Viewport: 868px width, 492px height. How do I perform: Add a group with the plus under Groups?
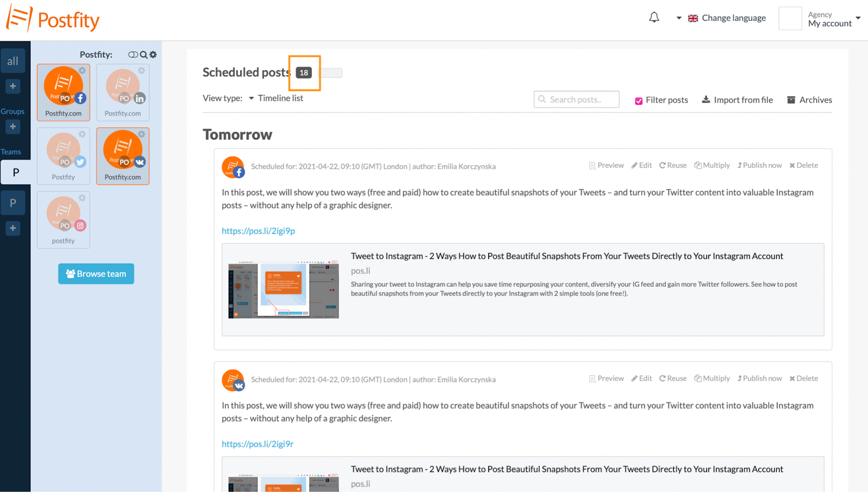[13, 126]
